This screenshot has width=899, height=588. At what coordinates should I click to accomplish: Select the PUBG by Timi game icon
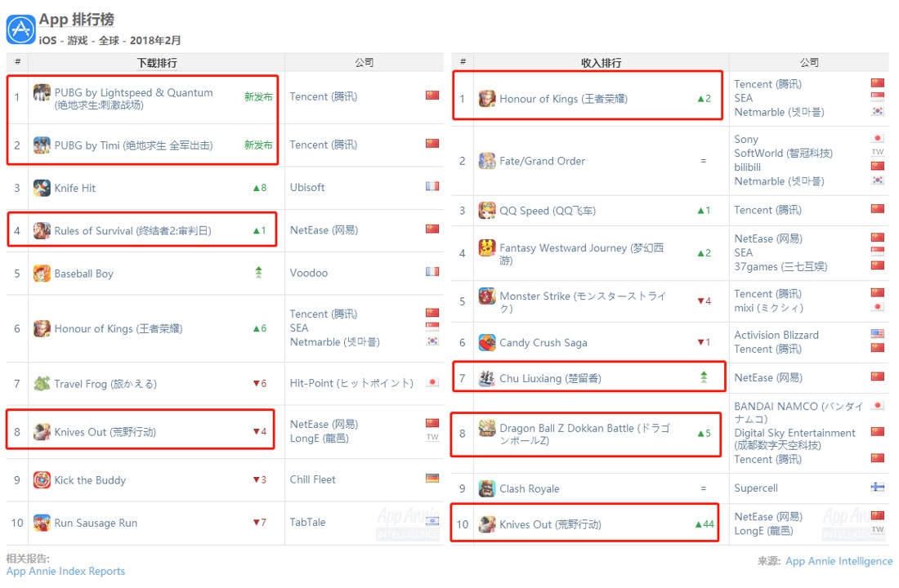42,145
